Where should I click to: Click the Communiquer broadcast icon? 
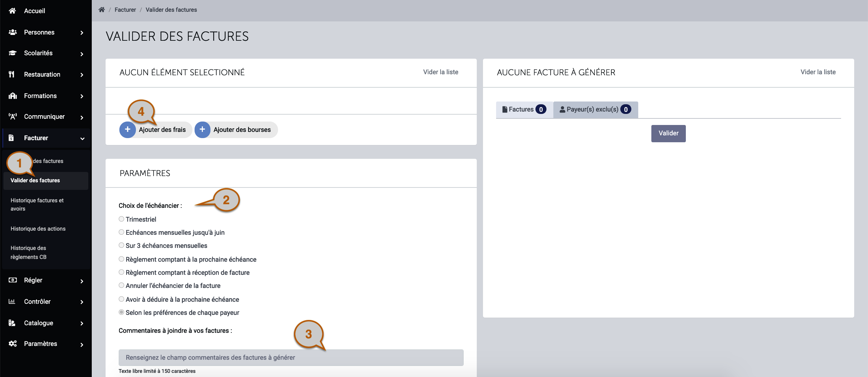click(x=13, y=116)
